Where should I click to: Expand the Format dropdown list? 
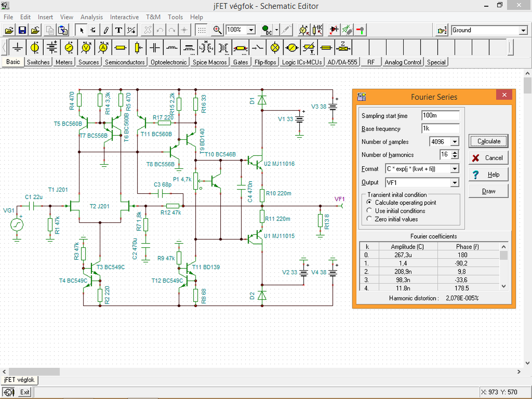[455, 169]
